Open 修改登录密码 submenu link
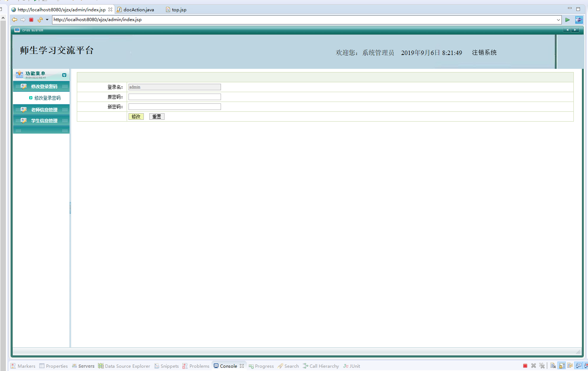The width and height of the screenshot is (588, 371). click(x=47, y=98)
